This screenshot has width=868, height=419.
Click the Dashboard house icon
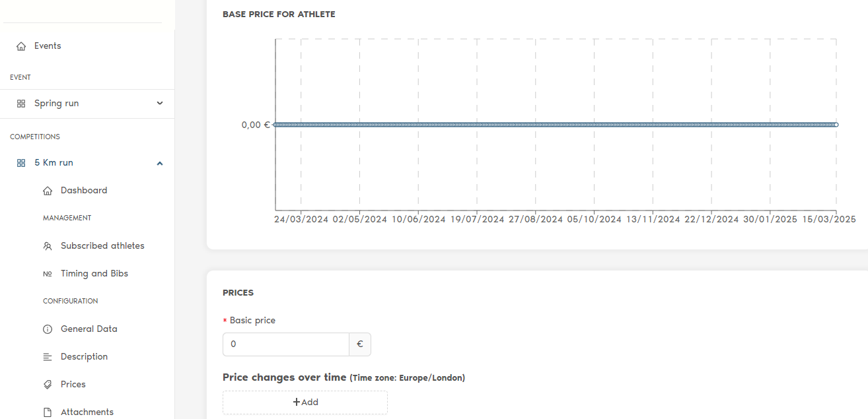click(x=48, y=191)
